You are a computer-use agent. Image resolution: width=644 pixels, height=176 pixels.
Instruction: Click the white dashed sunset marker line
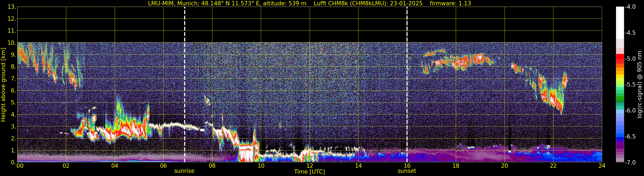pyautogui.click(x=407, y=85)
